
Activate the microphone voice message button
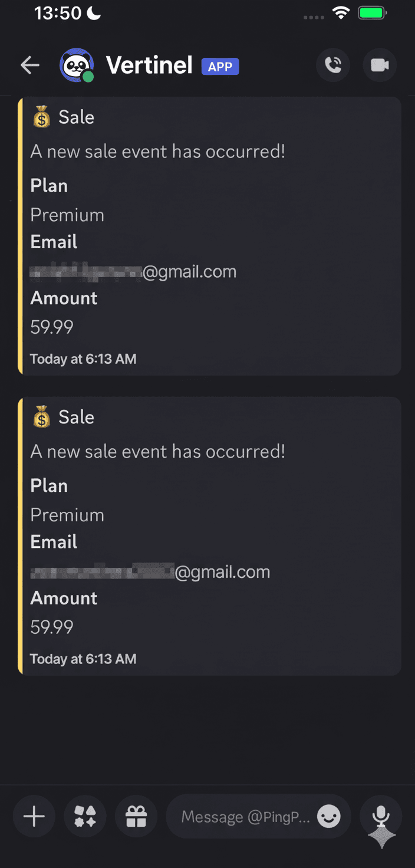381,816
